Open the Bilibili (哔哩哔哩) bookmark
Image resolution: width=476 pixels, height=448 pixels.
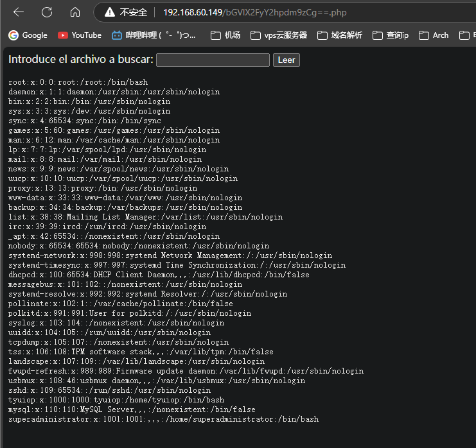pyautogui.click(x=154, y=35)
